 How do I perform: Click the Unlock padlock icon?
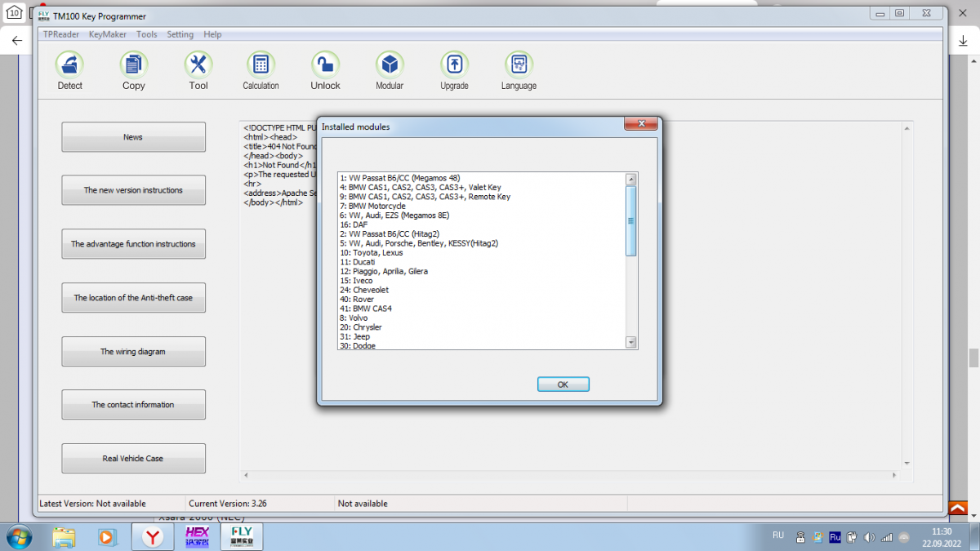tap(325, 64)
